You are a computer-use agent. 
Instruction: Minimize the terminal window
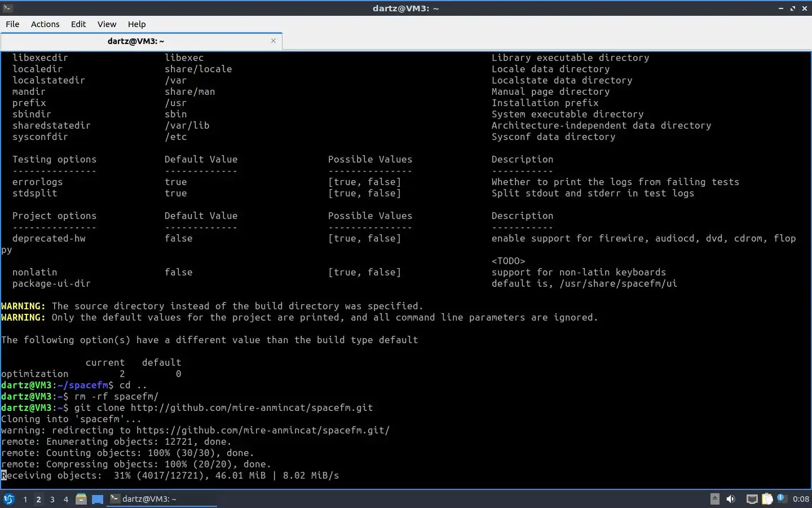point(781,8)
